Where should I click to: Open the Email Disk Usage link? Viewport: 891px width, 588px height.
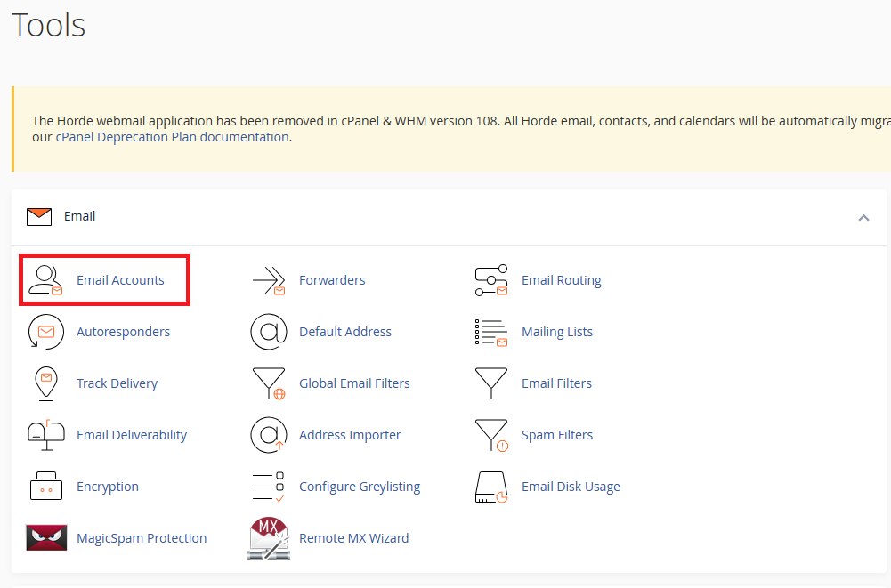571,487
